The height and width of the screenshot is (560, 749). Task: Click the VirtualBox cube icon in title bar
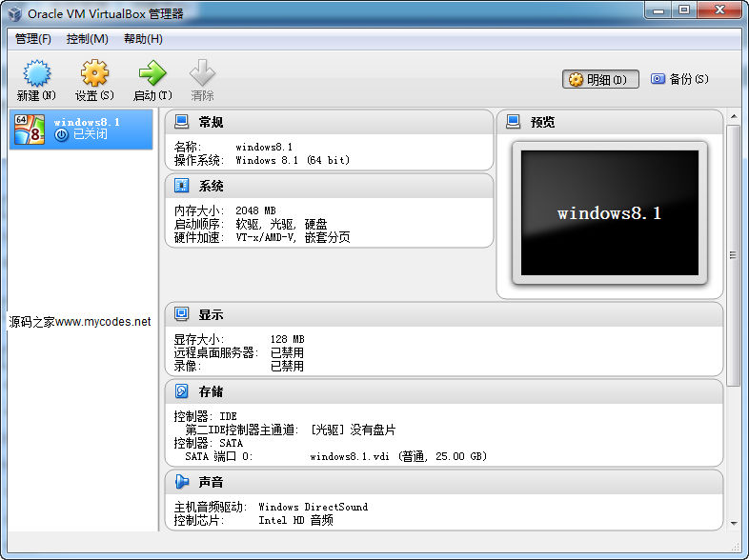(x=15, y=13)
